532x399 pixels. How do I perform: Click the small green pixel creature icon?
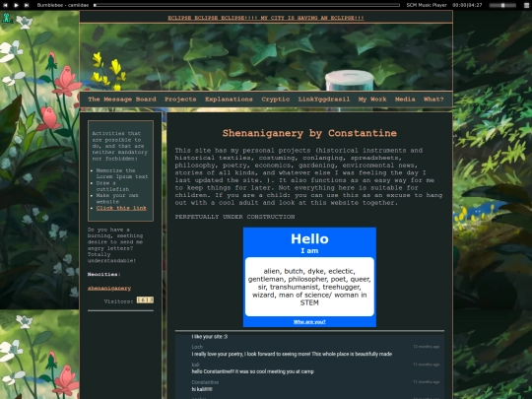tap(7, 18)
